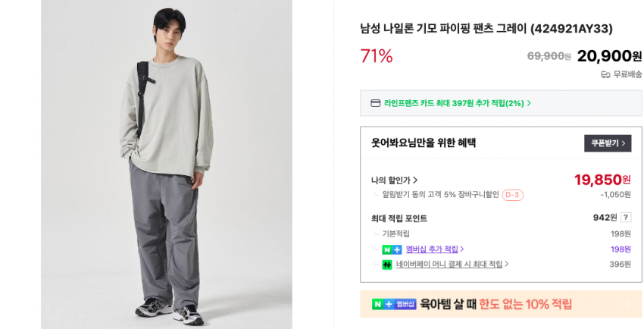The width and height of the screenshot is (644, 329).
Task: Click the 19,850원 discounted price
Action: point(602,180)
